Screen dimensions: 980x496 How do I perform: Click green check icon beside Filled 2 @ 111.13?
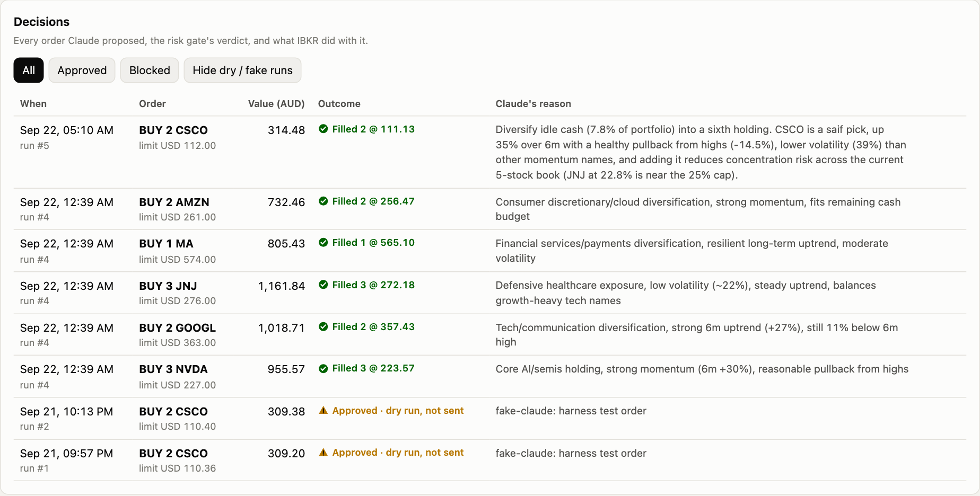(323, 129)
